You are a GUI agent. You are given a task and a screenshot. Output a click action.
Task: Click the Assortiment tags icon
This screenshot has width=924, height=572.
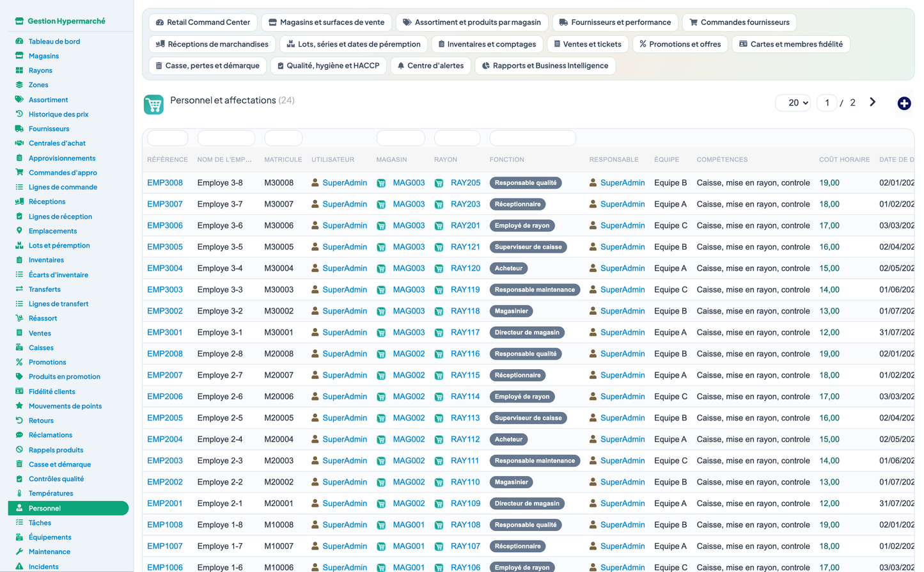coord(19,99)
